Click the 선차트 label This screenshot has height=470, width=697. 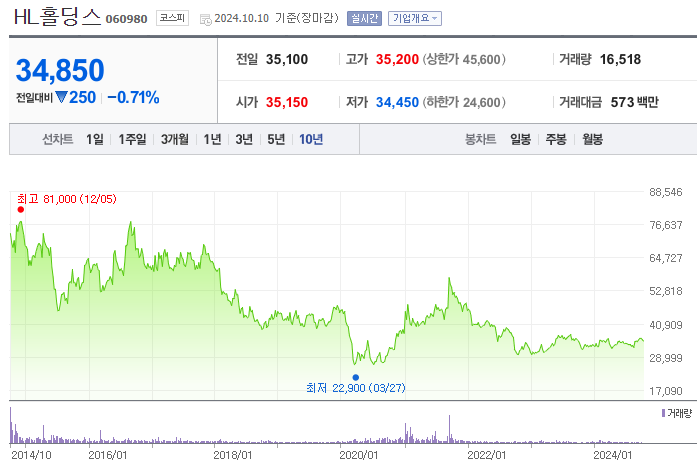pos(57,140)
